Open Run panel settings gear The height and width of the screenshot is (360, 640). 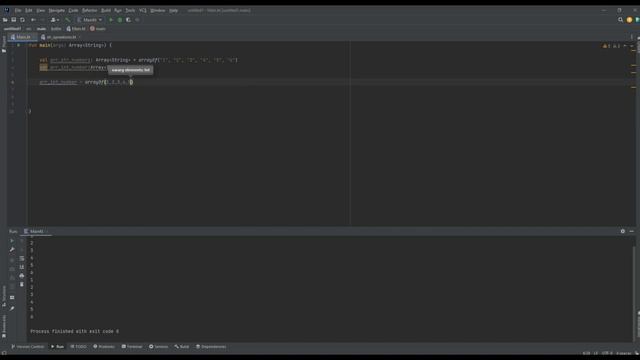(622, 231)
